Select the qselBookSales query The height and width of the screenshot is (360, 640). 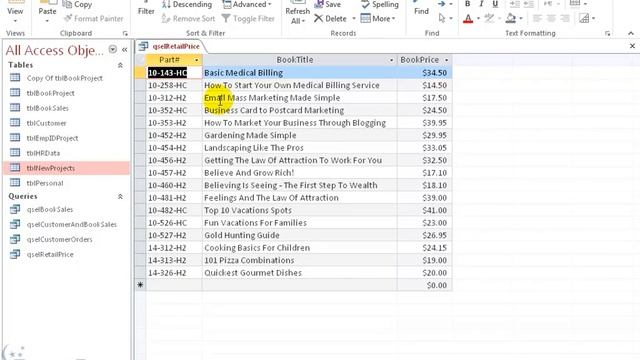(x=66, y=209)
